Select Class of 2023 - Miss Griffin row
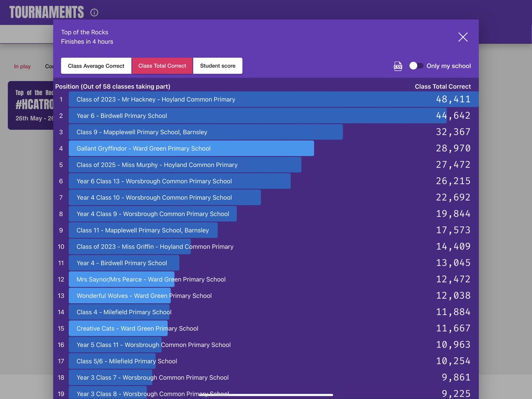This screenshot has height=399, width=532. (266, 247)
